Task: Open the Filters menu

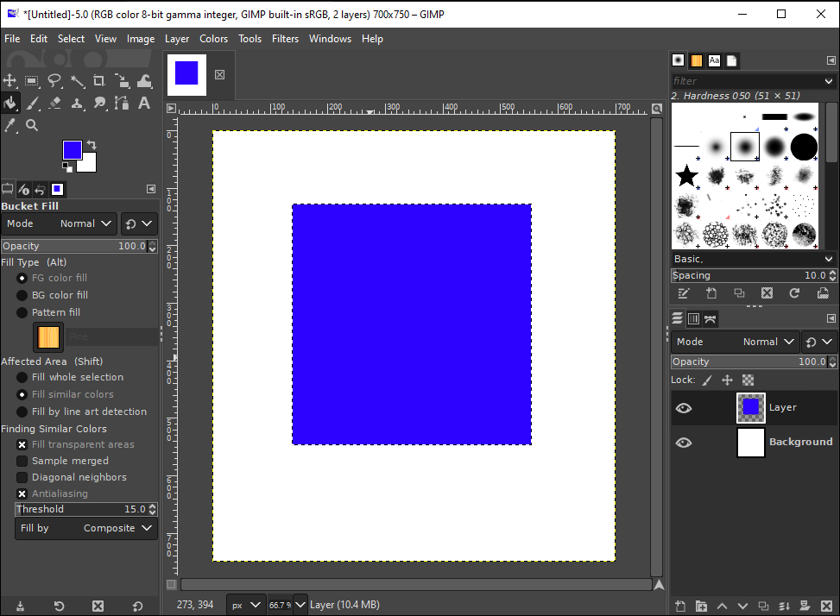Action: tap(285, 39)
